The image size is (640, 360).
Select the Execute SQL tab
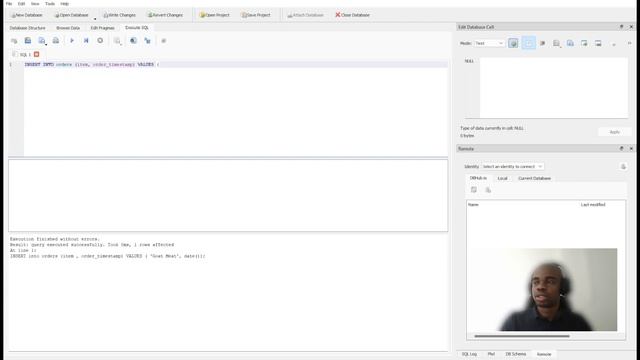[137, 28]
